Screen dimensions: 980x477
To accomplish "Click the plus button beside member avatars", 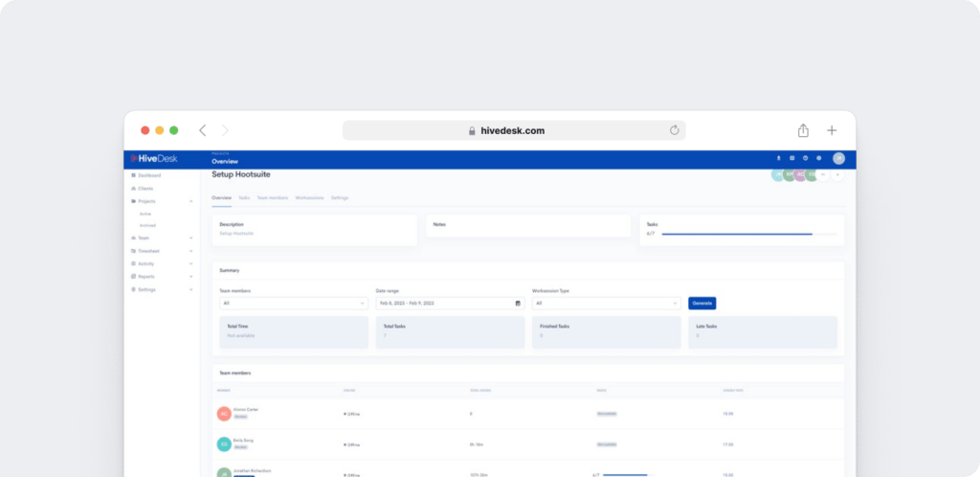I will [x=837, y=175].
